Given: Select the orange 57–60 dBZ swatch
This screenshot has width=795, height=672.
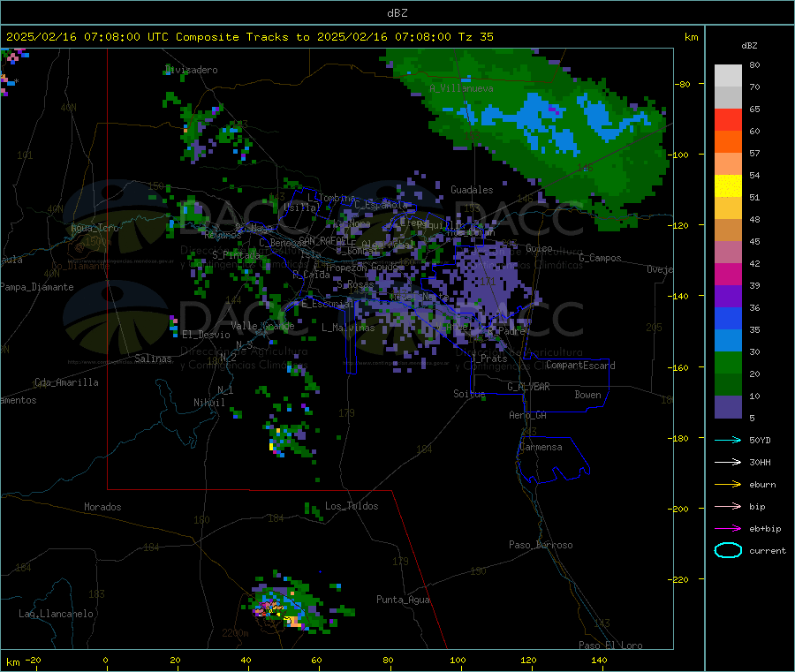Looking at the screenshot, I should [728, 142].
